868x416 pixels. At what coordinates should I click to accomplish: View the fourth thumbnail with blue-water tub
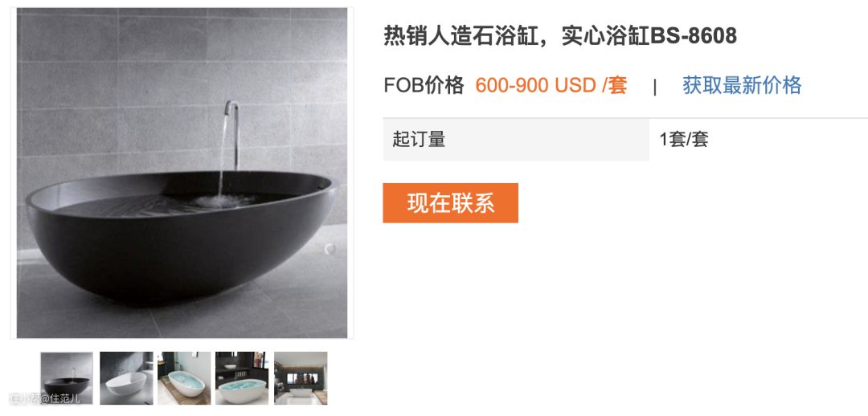tap(242, 377)
